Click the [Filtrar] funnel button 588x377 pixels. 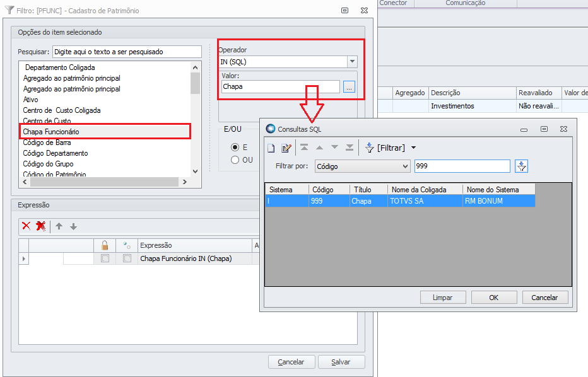(385, 148)
